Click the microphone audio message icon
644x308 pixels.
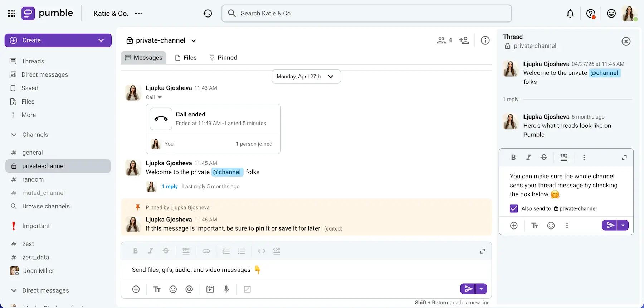click(x=226, y=289)
